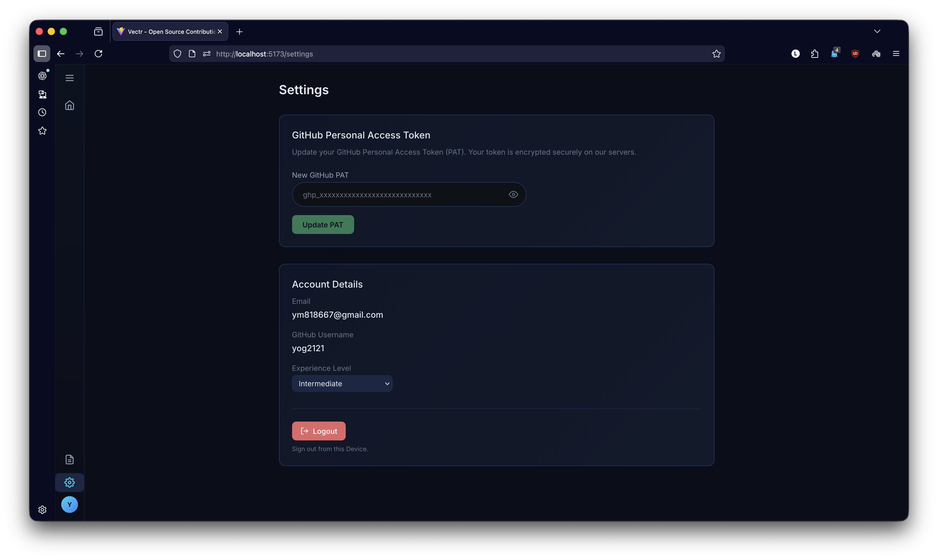Open the bookmarks star in browser sidebar
The width and height of the screenshot is (938, 560).
tap(42, 131)
